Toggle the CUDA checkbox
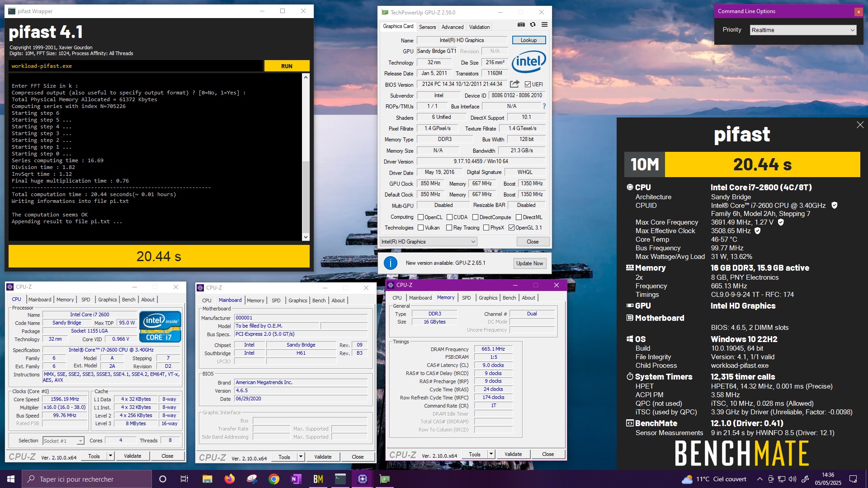The image size is (868, 488). pyautogui.click(x=449, y=217)
